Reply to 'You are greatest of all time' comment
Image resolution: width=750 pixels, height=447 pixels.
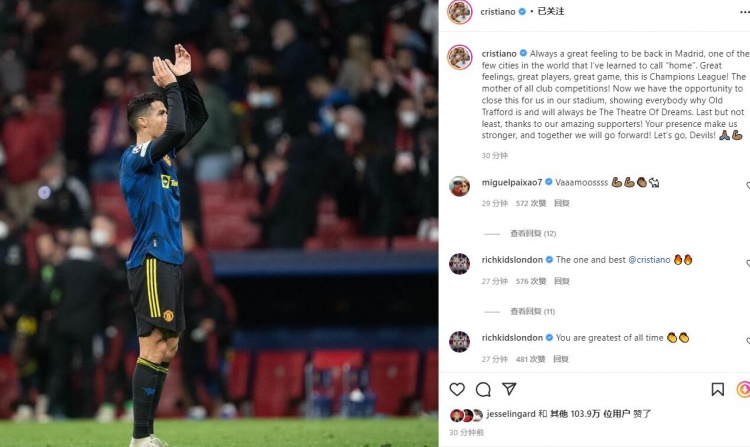pyautogui.click(x=561, y=359)
